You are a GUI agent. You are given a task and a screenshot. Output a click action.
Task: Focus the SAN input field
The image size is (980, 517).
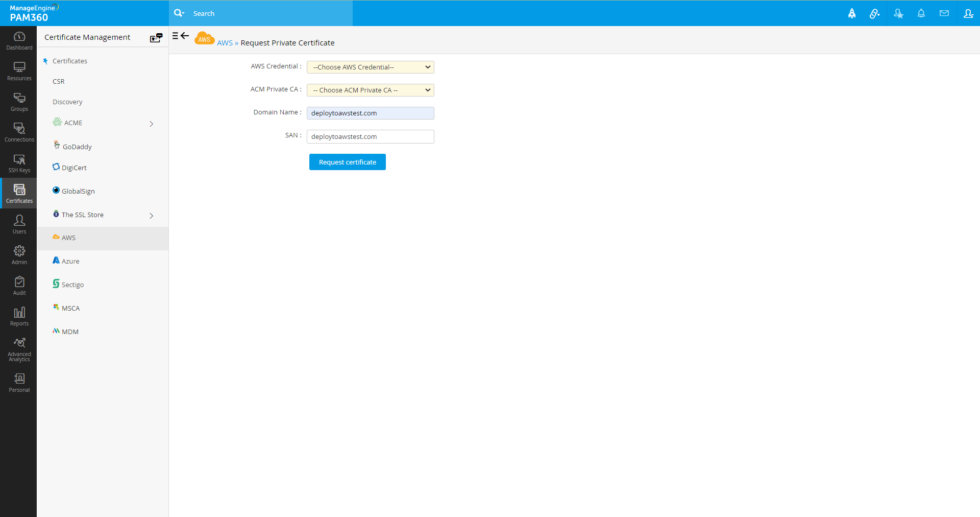tap(371, 136)
